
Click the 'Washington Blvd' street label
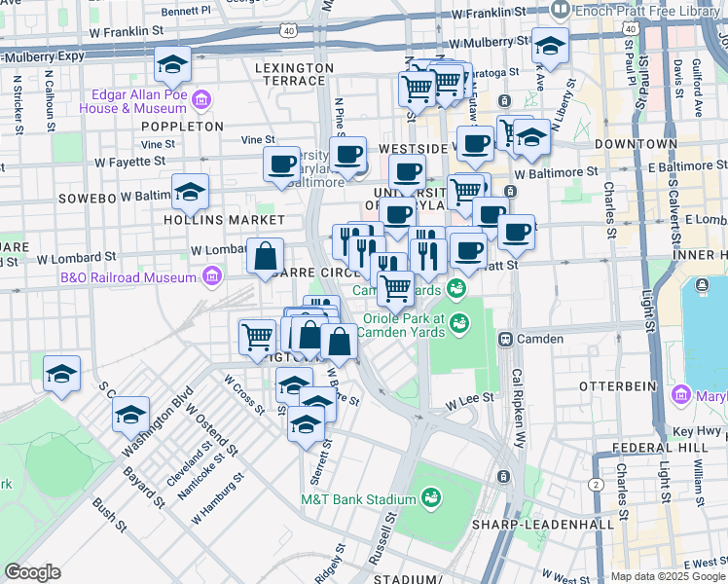tap(157, 422)
